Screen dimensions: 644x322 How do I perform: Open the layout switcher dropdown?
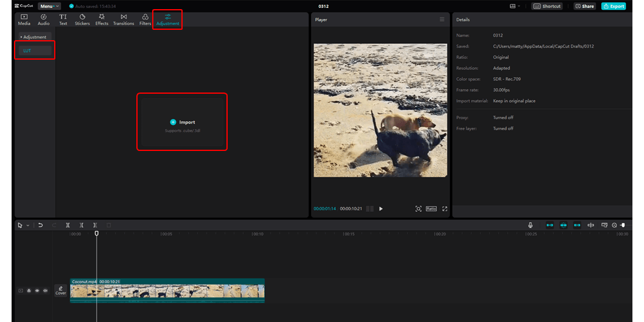point(514,6)
